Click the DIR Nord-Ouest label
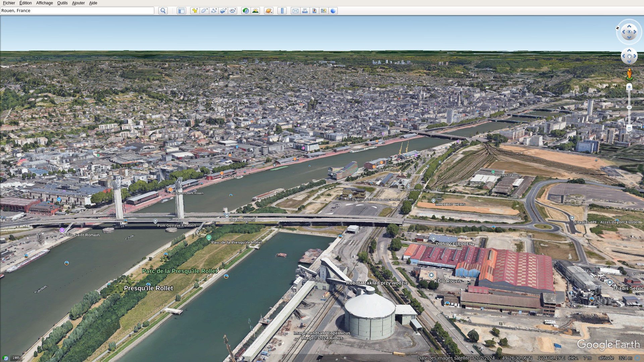 (242, 220)
